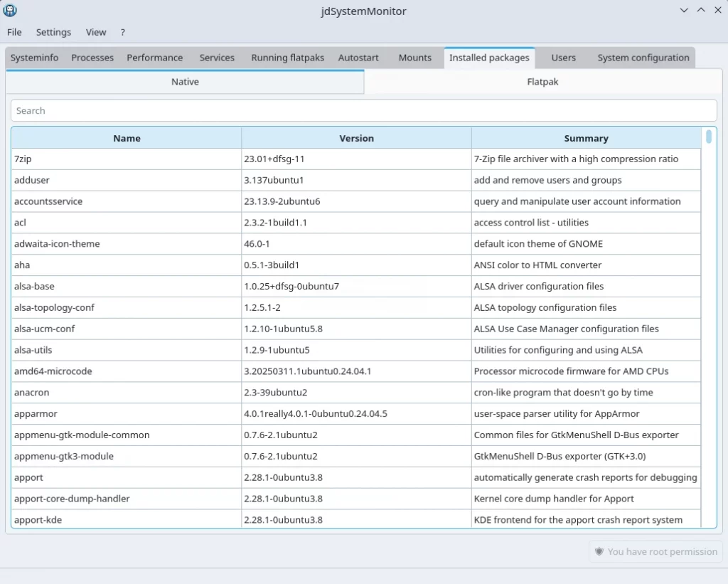Select the Flatpak packages sub-tab
728x584 pixels.
pyautogui.click(x=542, y=82)
